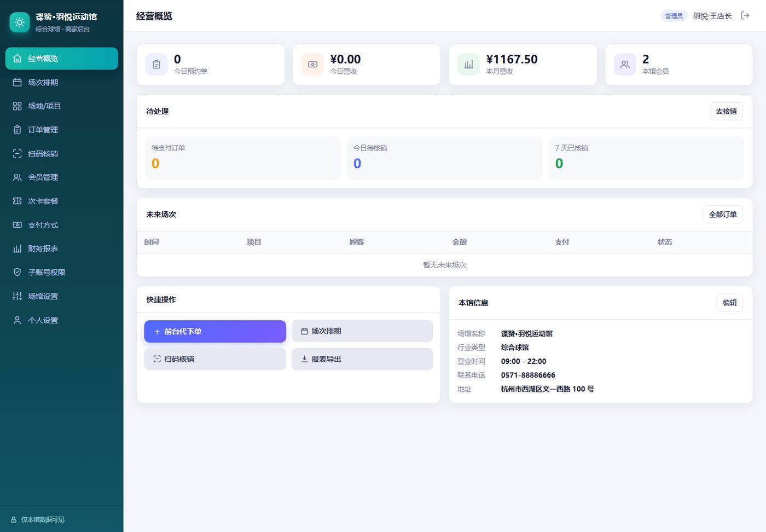Click the 前台代下单 quick action button
The width and height of the screenshot is (766, 532).
click(215, 331)
